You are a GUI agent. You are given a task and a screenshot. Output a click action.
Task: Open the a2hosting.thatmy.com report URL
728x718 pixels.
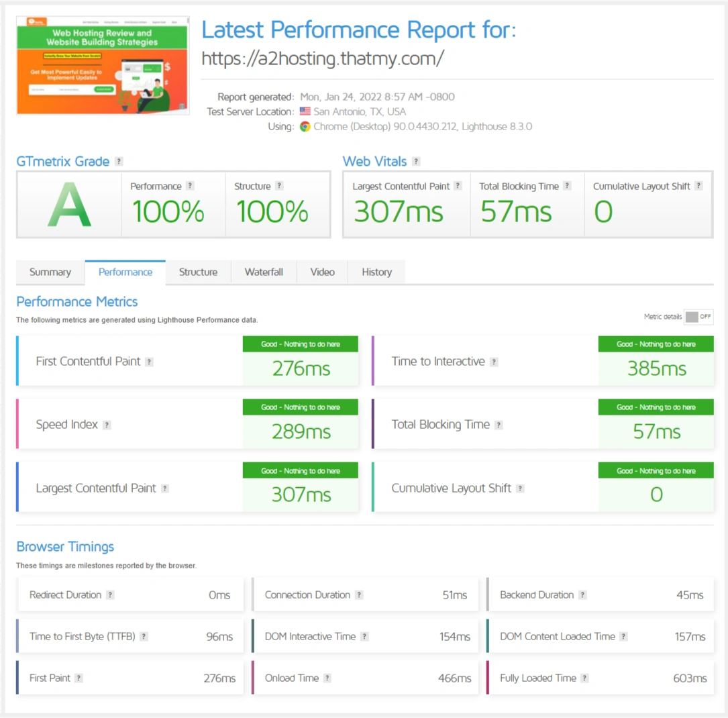pyautogui.click(x=323, y=58)
